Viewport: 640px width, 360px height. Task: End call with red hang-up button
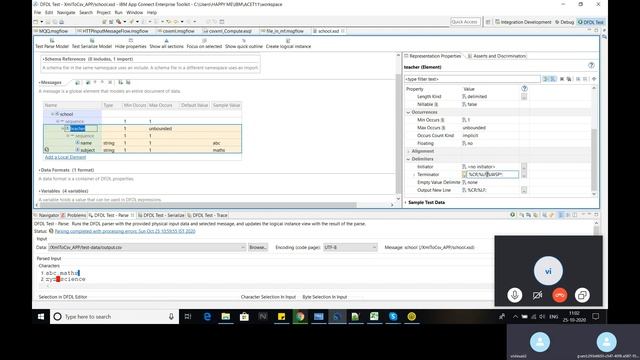point(560,295)
